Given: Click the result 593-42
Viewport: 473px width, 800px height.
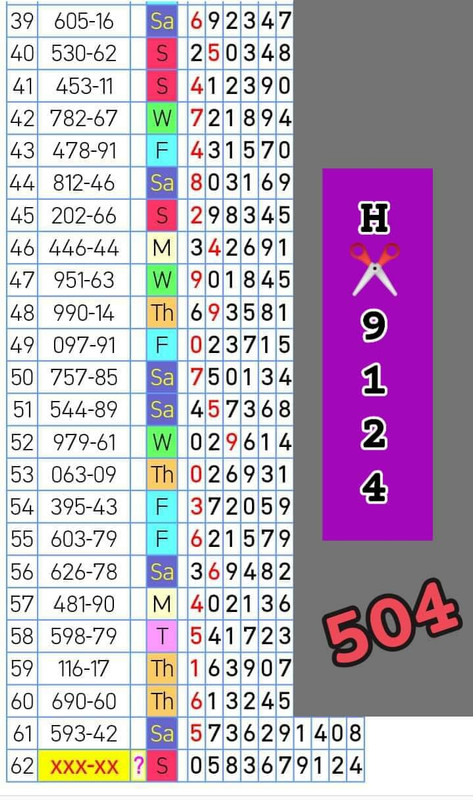Looking at the screenshot, I should tap(84, 734).
